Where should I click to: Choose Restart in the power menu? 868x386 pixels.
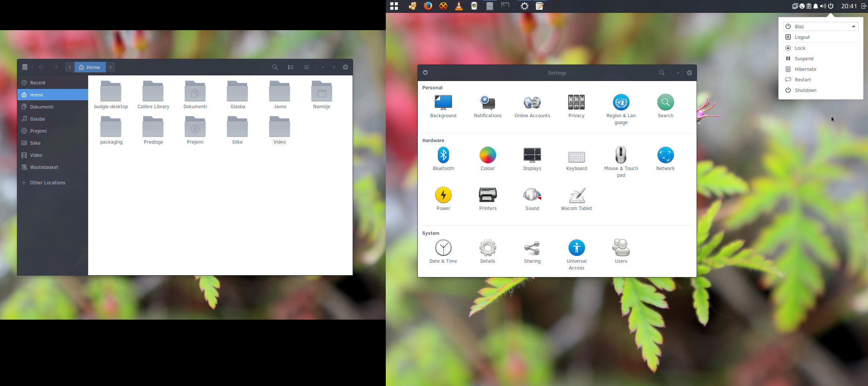pyautogui.click(x=821, y=80)
